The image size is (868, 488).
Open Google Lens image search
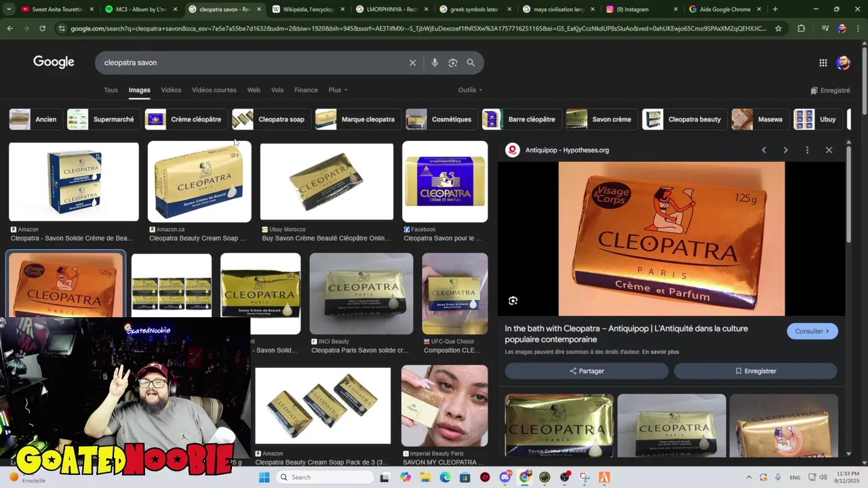[453, 62]
